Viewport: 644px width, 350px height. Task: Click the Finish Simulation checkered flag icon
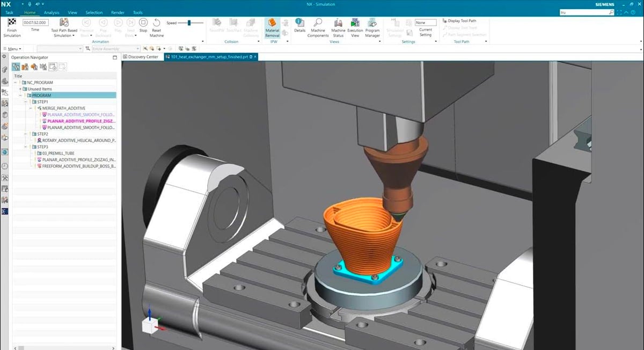click(x=12, y=23)
